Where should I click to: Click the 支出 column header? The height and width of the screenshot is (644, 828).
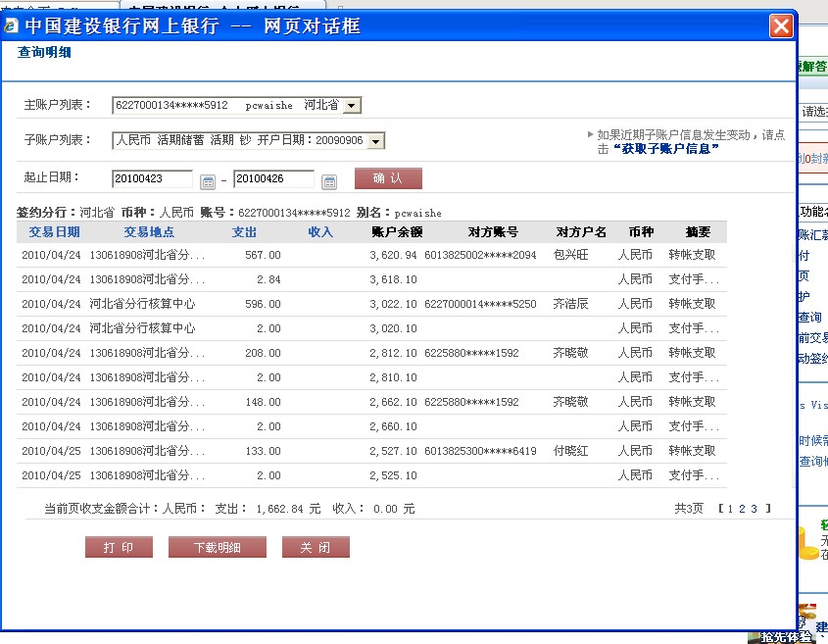pyautogui.click(x=244, y=232)
